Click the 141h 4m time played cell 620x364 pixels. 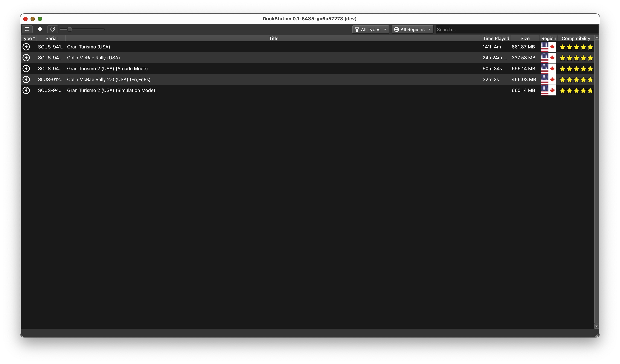[x=492, y=47]
